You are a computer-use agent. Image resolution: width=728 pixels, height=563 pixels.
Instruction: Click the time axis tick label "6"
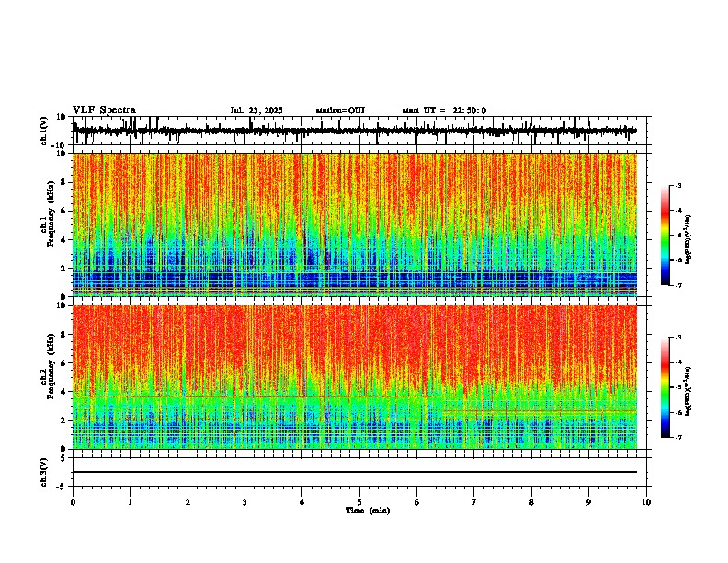(x=417, y=502)
